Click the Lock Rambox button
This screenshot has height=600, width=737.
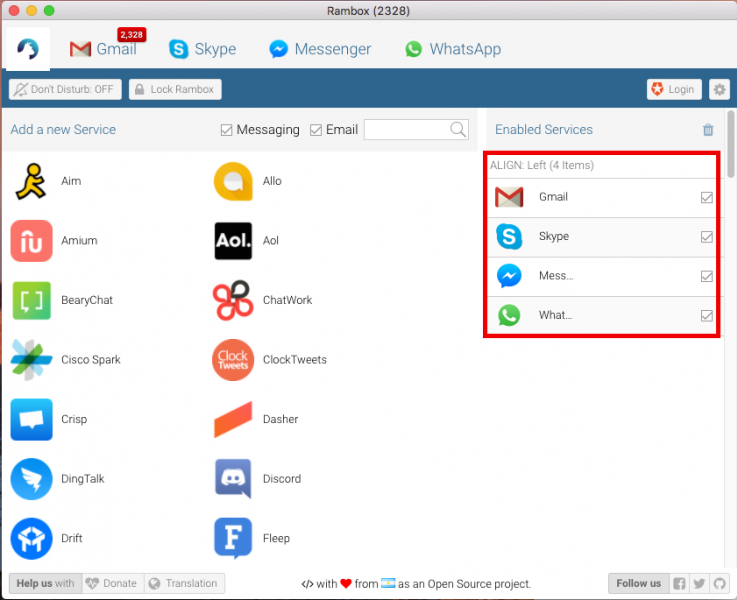click(175, 89)
